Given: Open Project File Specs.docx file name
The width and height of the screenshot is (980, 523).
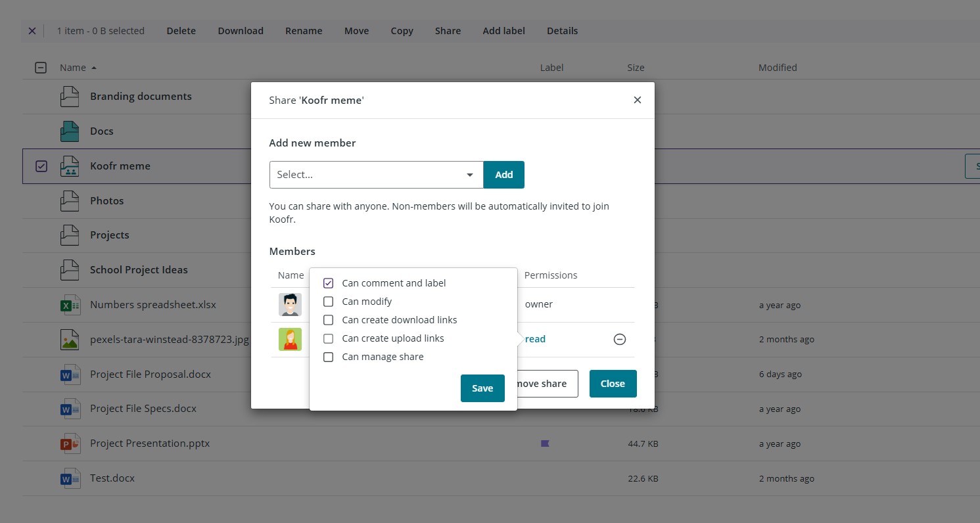Looking at the screenshot, I should pyautogui.click(x=143, y=409).
